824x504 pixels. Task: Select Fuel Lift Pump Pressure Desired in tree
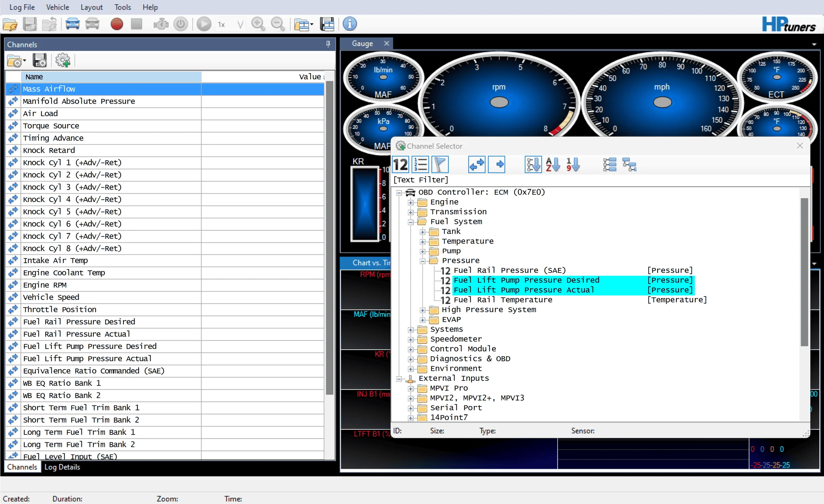coord(527,280)
